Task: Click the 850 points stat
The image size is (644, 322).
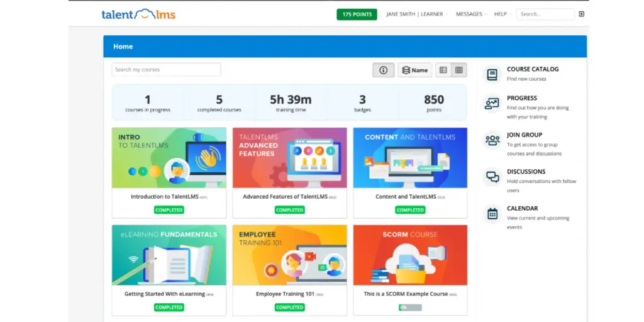Action: 434,103
